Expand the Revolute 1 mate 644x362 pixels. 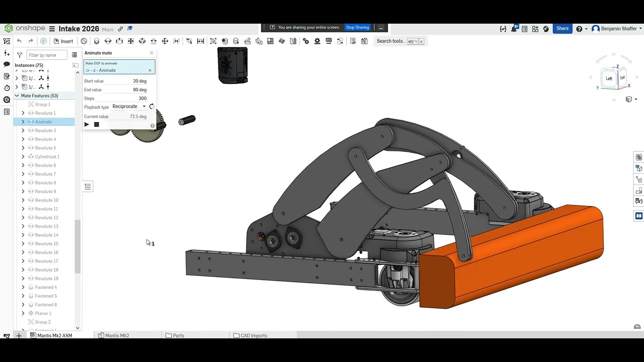coord(23,113)
